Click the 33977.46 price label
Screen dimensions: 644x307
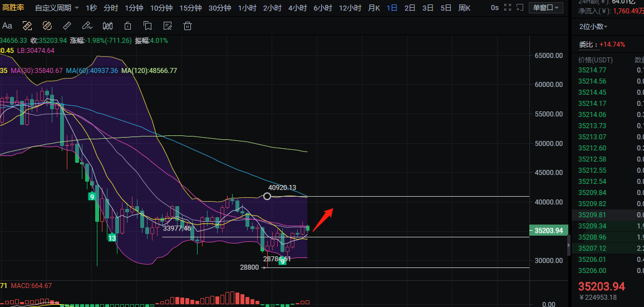click(177, 228)
